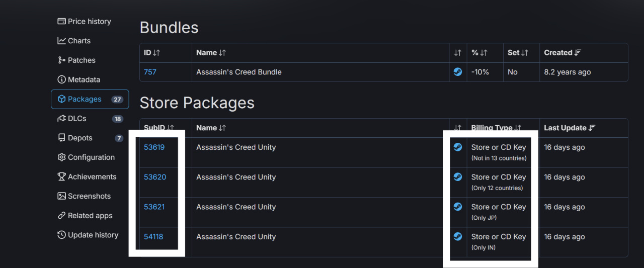Click the Steam icon in Assassin's Creed Bundle row

[458, 72]
